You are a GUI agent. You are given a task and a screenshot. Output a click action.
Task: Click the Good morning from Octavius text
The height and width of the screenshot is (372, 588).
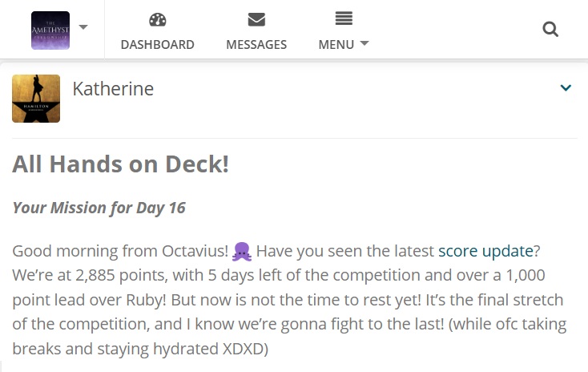[120, 251]
